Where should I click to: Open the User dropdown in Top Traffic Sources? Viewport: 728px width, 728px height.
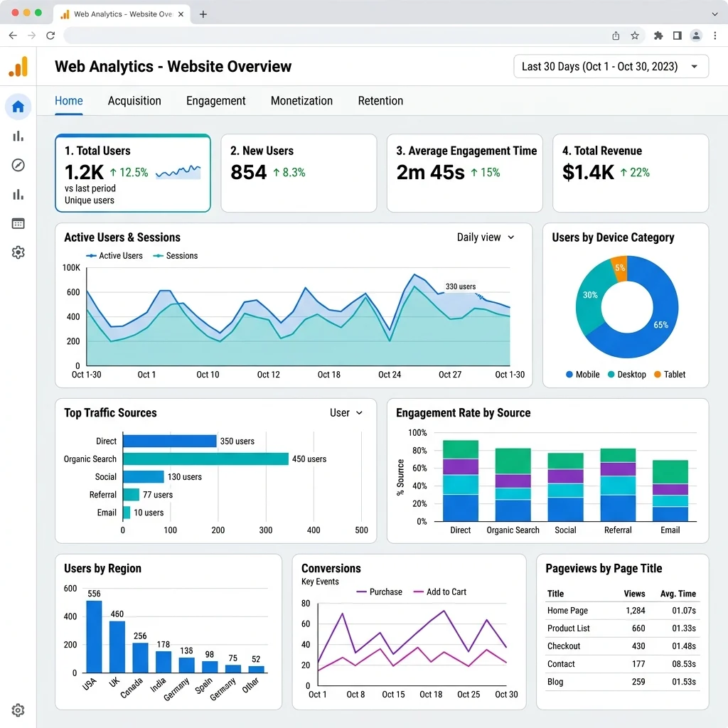[x=346, y=413]
